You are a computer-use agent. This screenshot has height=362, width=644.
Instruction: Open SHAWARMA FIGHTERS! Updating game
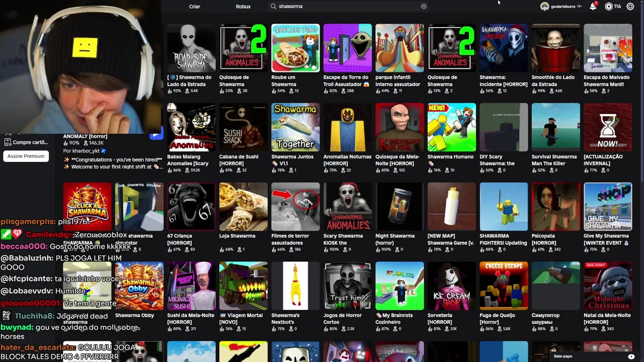[x=504, y=207]
